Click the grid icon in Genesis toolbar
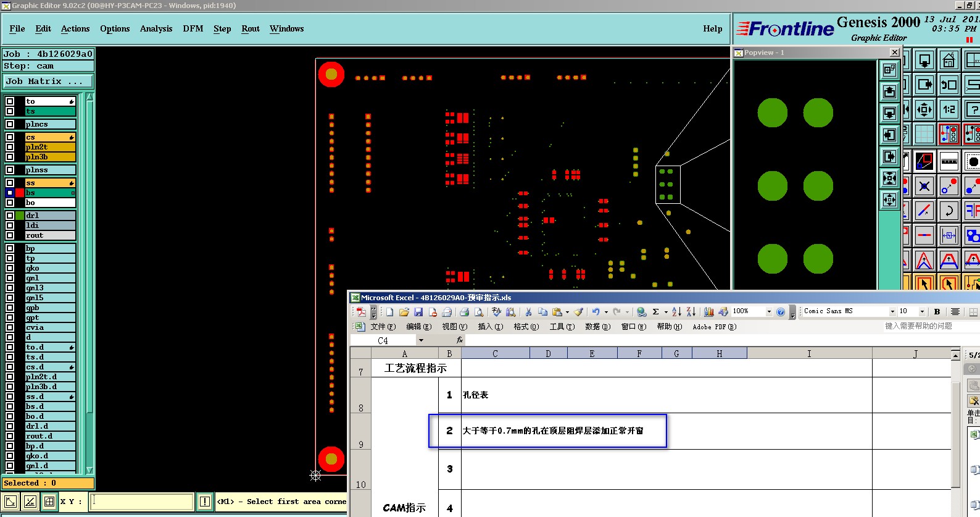This screenshot has width=980, height=517. pos(924,133)
